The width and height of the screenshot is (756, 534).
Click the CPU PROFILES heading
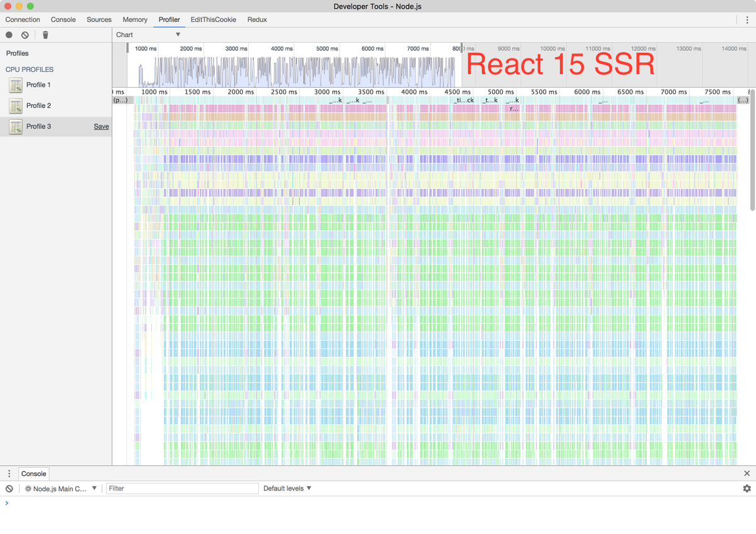pyautogui.click(x=30, y=70)
